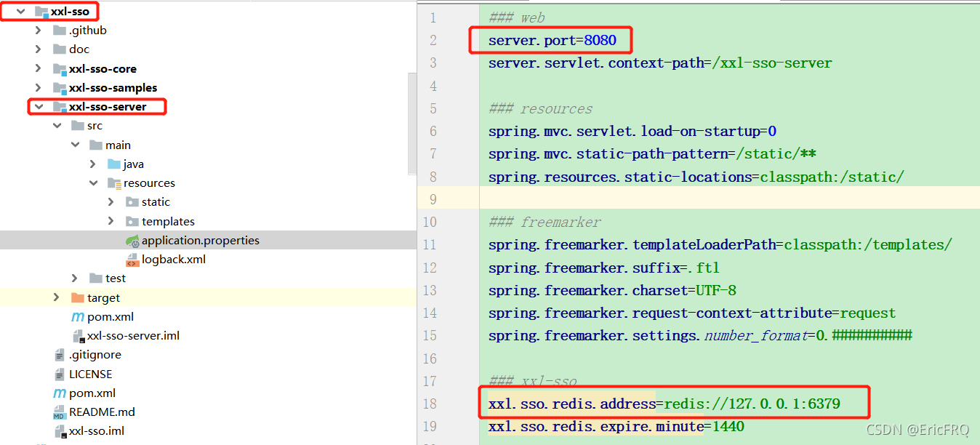The height and width of the screenshot is (445, 980).
Task: Click line number 9 in the gutter
Action: tap(433, 199)
